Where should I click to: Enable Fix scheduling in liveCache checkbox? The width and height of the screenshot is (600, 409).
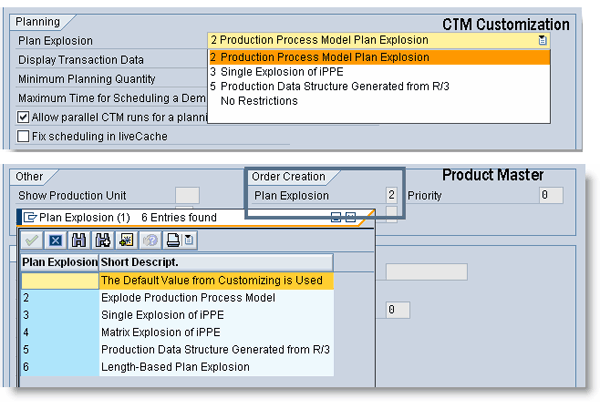pyautogui.click(x=24, y=136)
